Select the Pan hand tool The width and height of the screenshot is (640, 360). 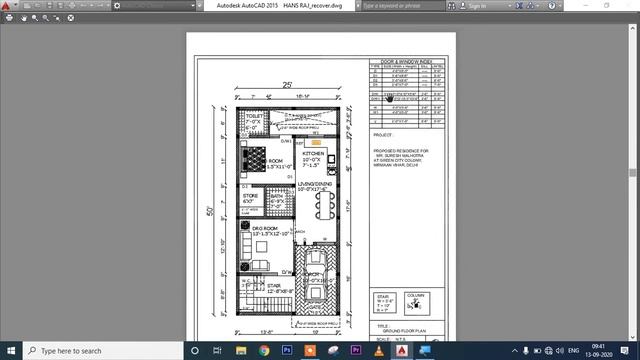coord(24,18)
